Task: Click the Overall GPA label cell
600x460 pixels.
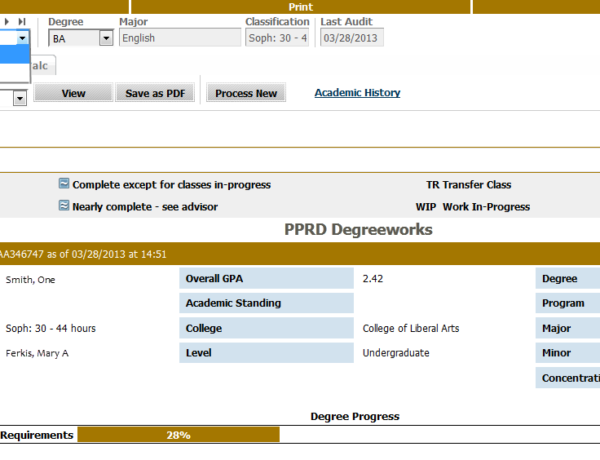Action: (266, 279)
